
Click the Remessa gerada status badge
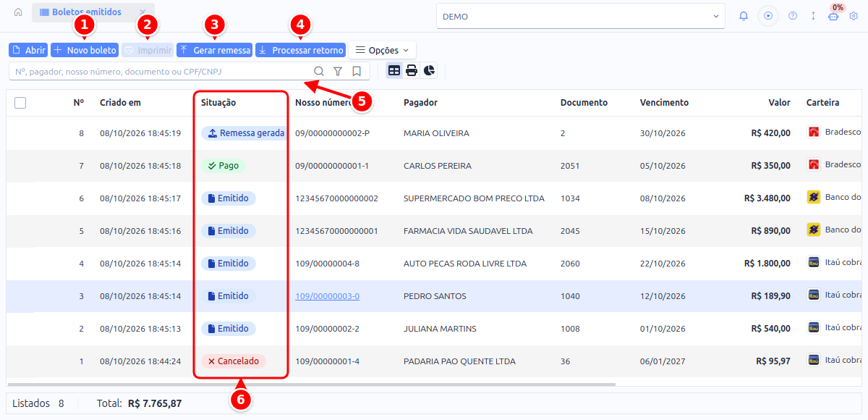click(245, 133)
